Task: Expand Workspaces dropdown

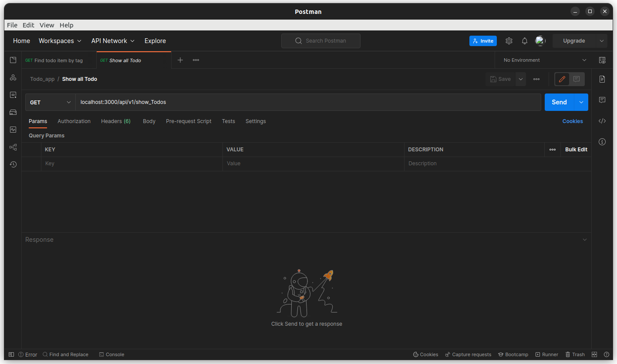Action: [x=60, y=41]
